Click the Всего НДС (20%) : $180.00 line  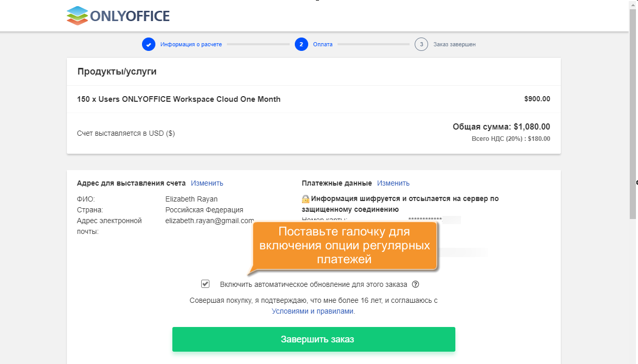tap(511, 138)
